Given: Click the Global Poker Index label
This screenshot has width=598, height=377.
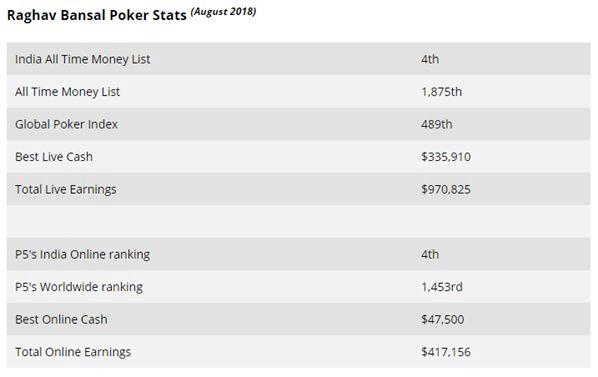Looking at the screenshot, I should (66, 124).
